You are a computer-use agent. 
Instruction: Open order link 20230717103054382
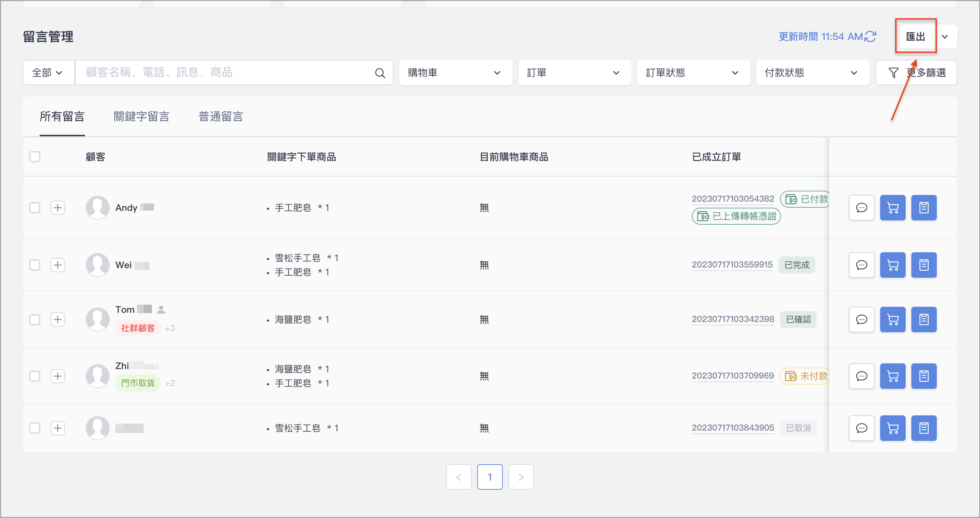[x=733, y=199]
